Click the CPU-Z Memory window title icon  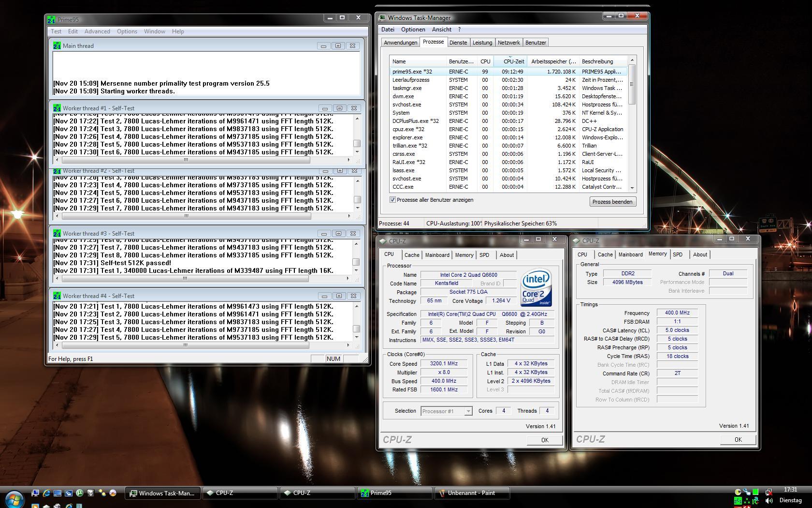[576, 240]
